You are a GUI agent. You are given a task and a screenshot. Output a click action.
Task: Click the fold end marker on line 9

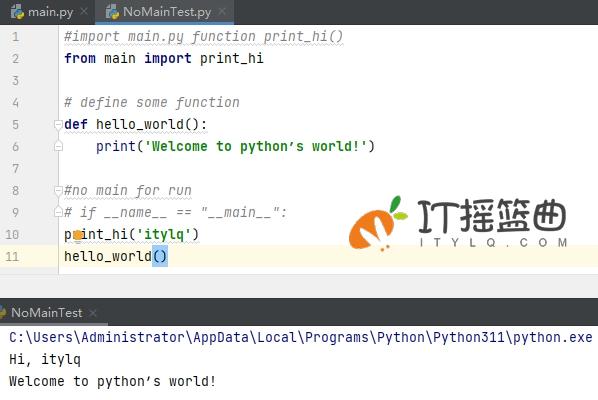(58, 212)
